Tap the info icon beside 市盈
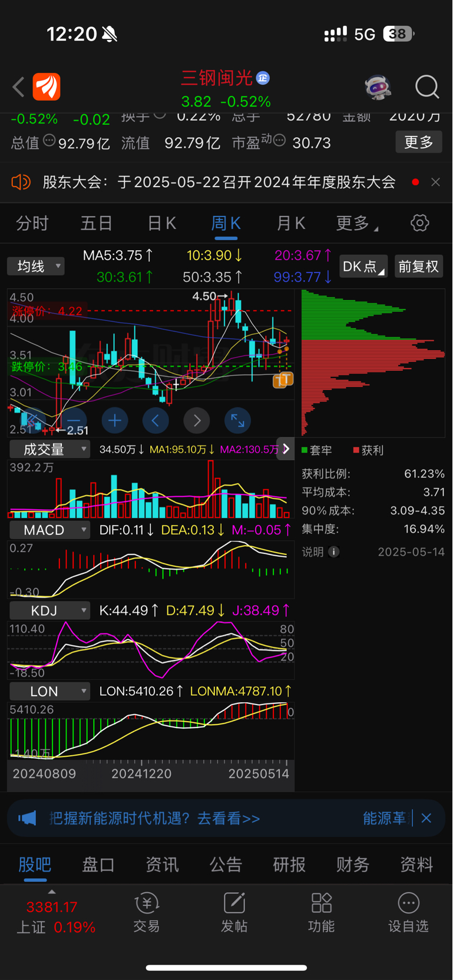The width and height of the screenshot is (453, 980). (279, 140)
